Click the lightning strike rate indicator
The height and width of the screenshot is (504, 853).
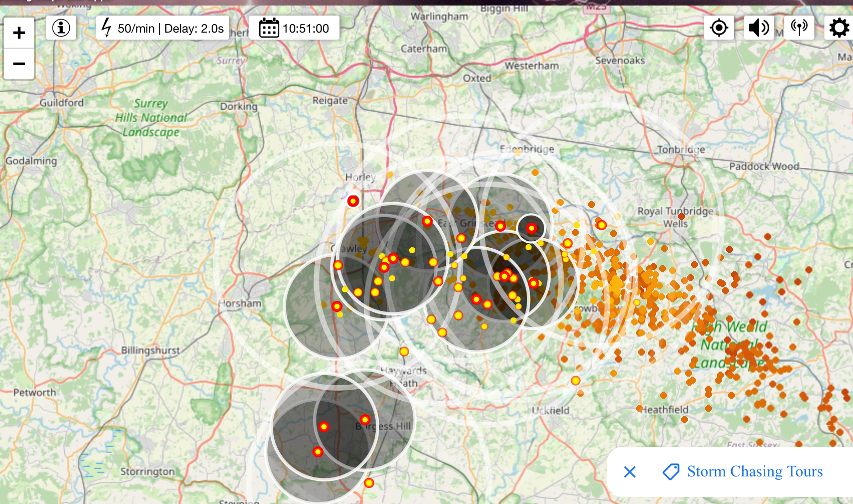163,28
